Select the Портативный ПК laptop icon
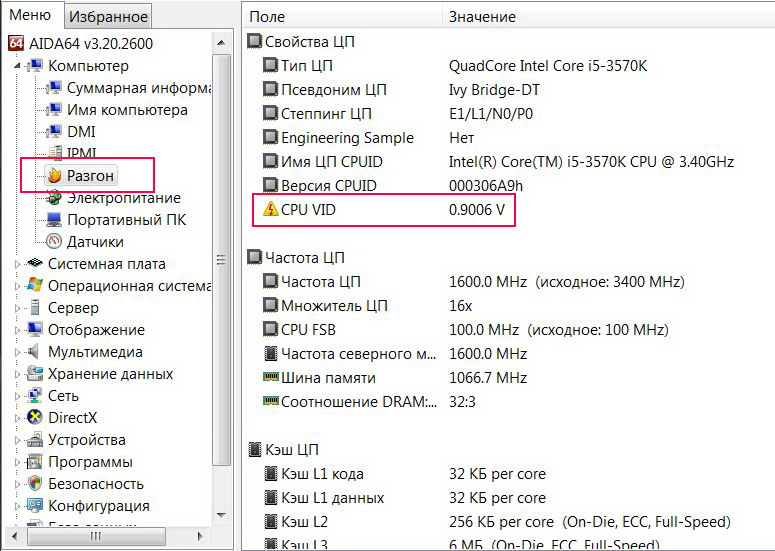775x551 pixels. (53, 219)
